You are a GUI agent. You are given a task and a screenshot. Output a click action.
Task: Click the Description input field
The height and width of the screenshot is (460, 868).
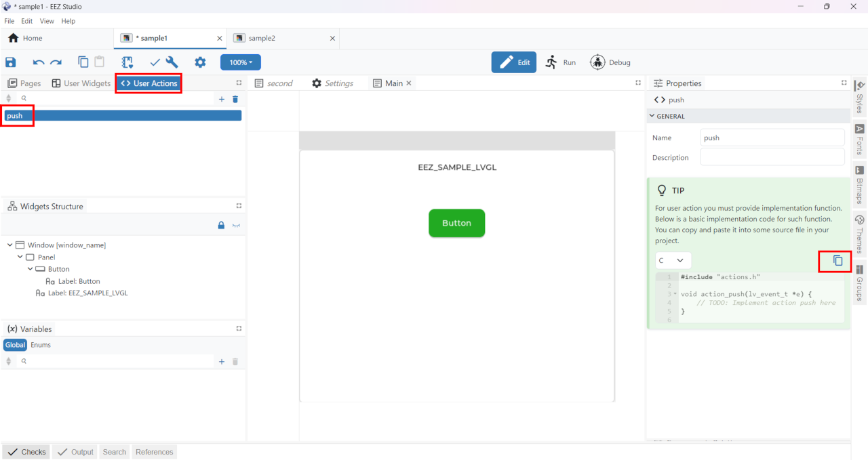[772, 157]
